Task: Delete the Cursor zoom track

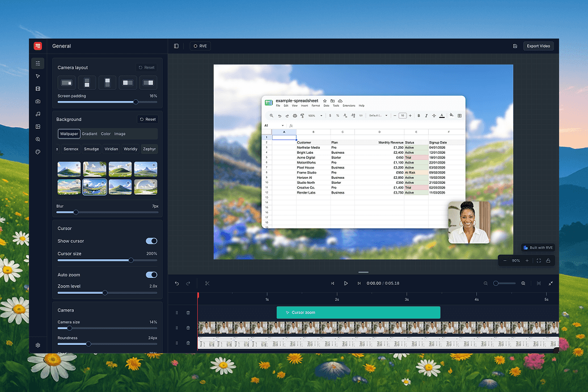Action: click(188, 313)
